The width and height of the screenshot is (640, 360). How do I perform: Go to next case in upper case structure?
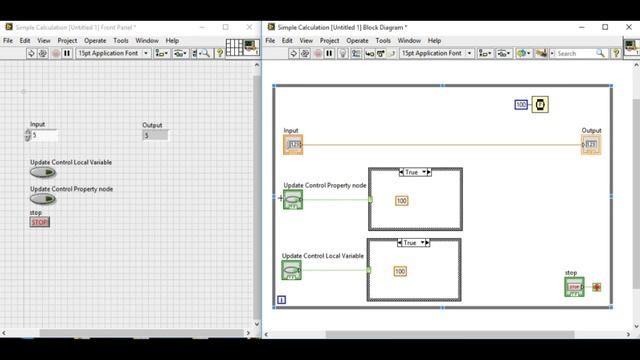click(429, 172)
